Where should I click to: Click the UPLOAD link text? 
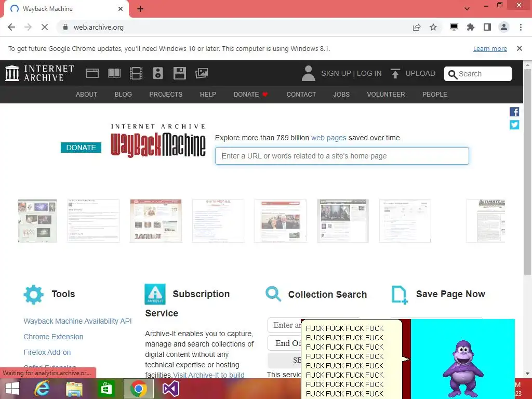pyautogui.click(x=420, y=73)
